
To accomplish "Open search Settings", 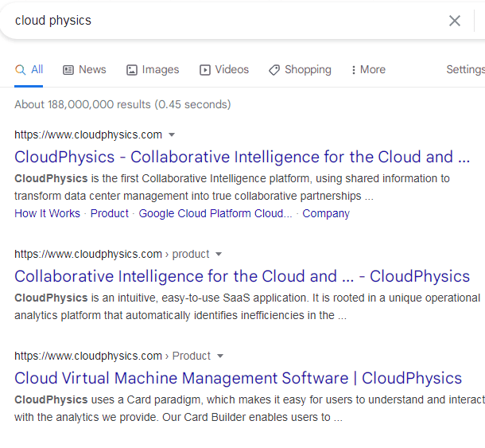I will (x=465, y=70).
